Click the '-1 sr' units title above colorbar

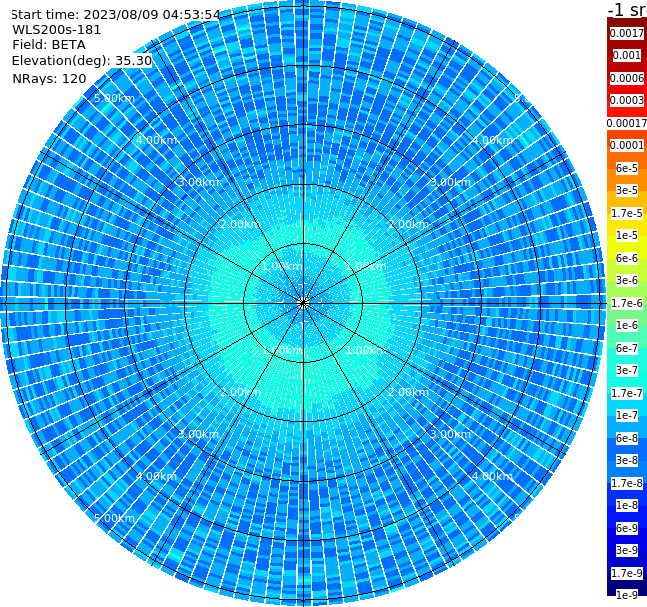pos(627,9)
